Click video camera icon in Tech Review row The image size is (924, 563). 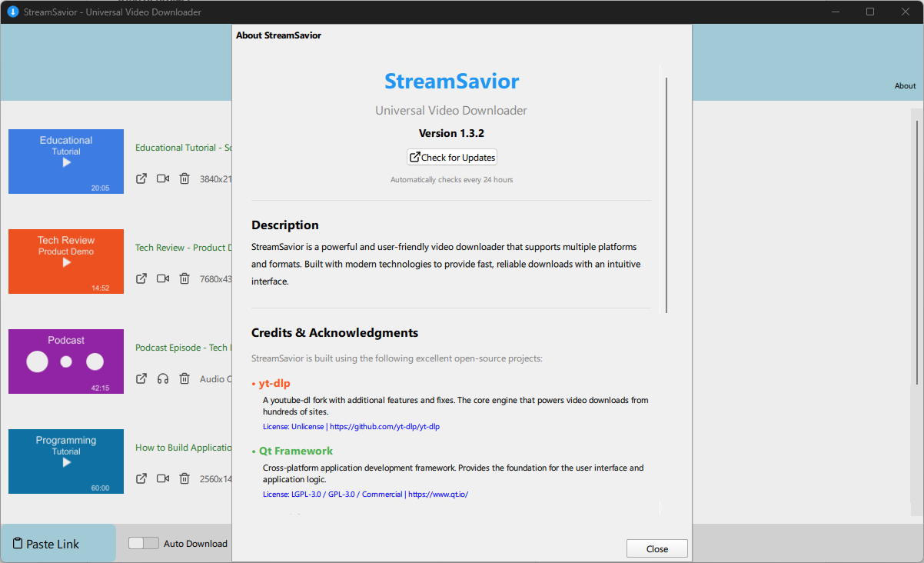pyautogui.click(x=163, y=278)
